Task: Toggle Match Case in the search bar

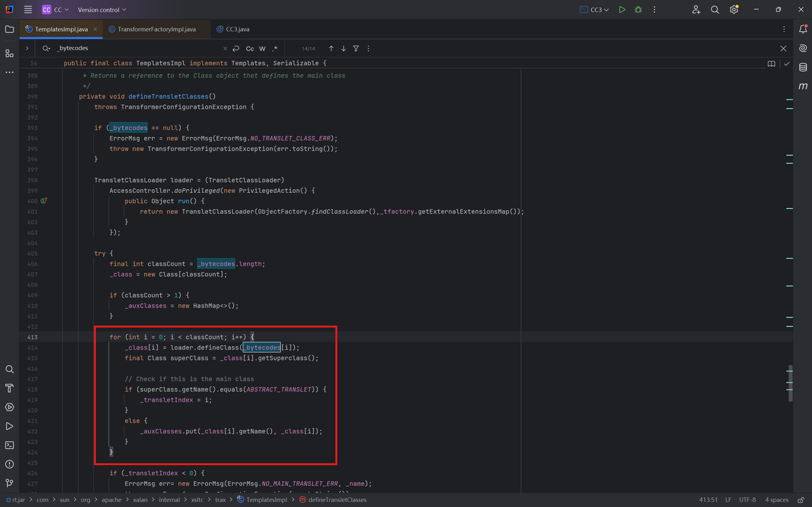Action: [x=250, y=49]
